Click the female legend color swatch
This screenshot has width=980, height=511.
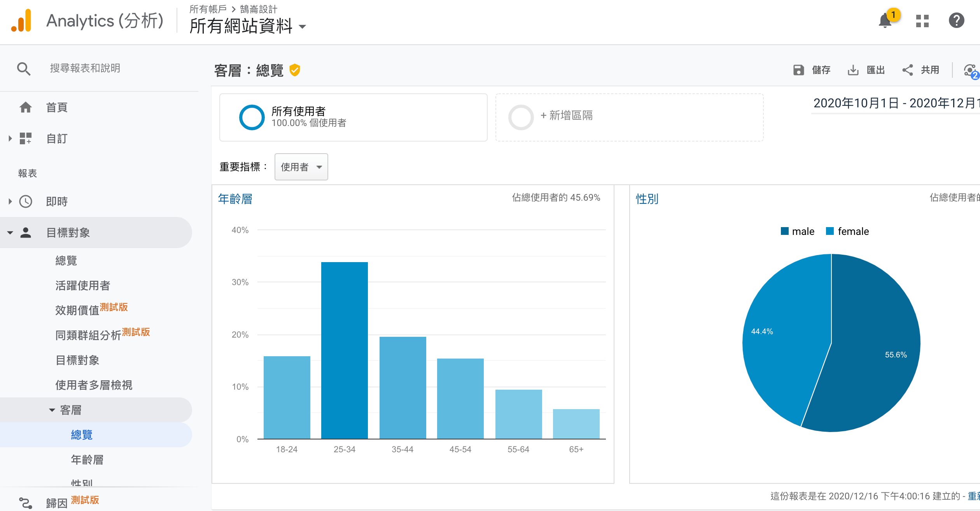(830, 231)
